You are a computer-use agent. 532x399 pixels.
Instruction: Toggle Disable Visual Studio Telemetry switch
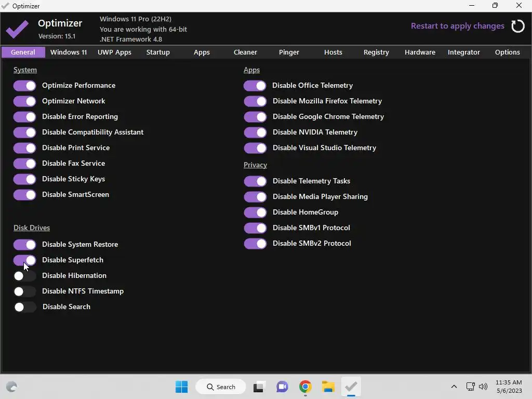255,148
